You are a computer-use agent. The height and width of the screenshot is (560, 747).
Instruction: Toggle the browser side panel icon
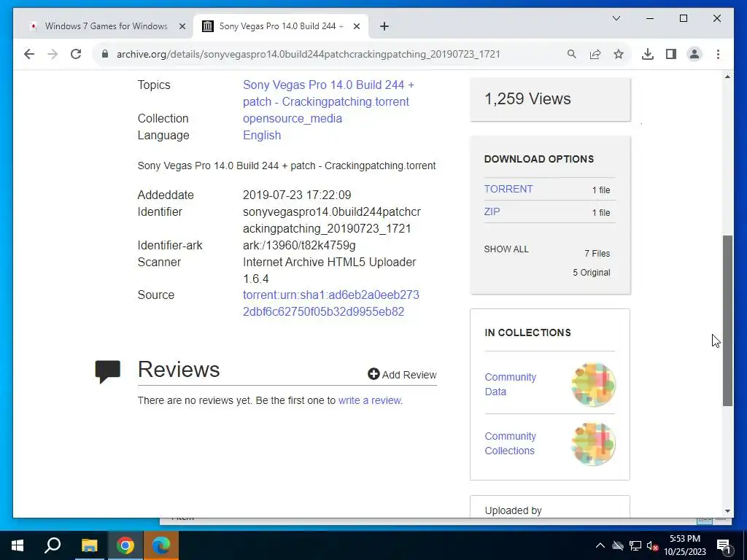click(x=671, y=54)
